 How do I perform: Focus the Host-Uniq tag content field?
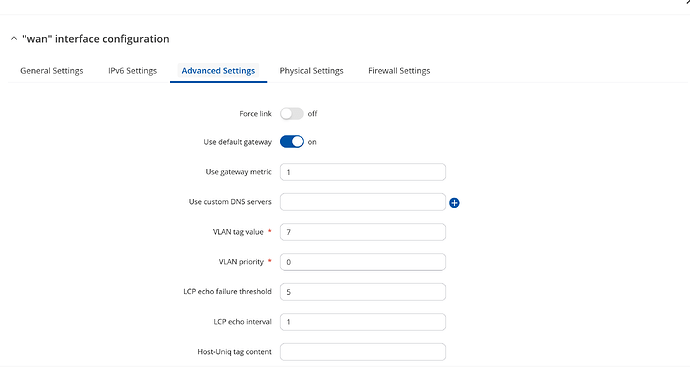point(363,351)
